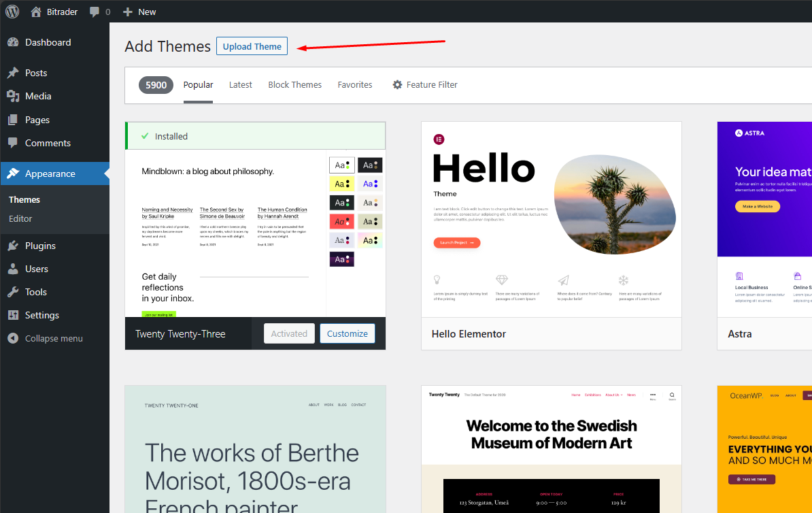Viewport: 812px width, 513px height.
Task: Open Dashboard from the sidebar
Action: 48,42
